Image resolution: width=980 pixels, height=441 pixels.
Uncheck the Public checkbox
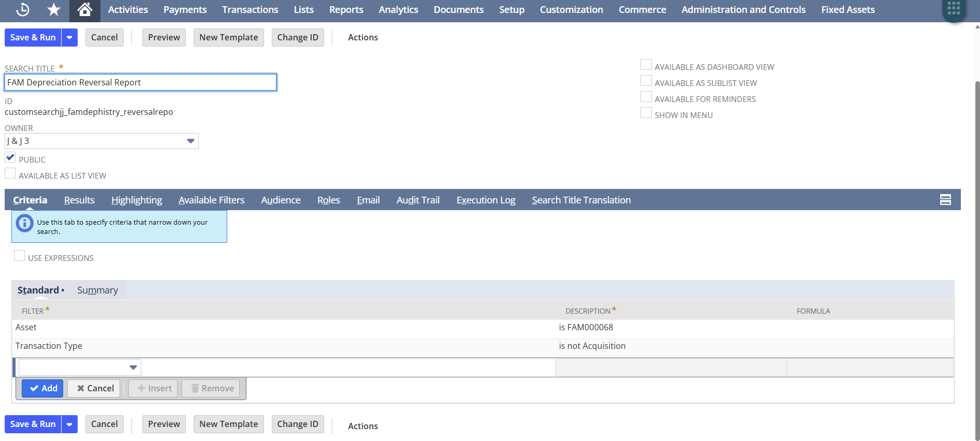point(10,157)
